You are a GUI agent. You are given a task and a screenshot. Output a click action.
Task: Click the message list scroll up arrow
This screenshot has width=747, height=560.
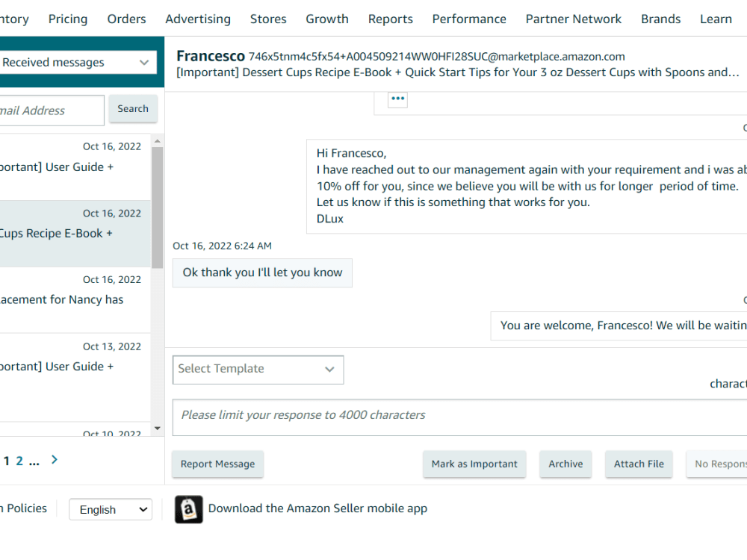pos(157,141)
